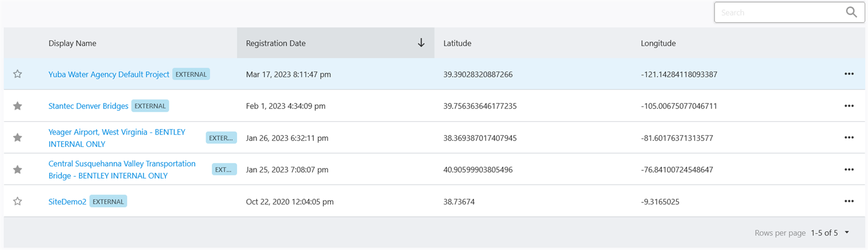The width and height of the screenshot is (868, 250).
Task: Expand the Rows per page dropdown
Action: (x=847, y=233)
